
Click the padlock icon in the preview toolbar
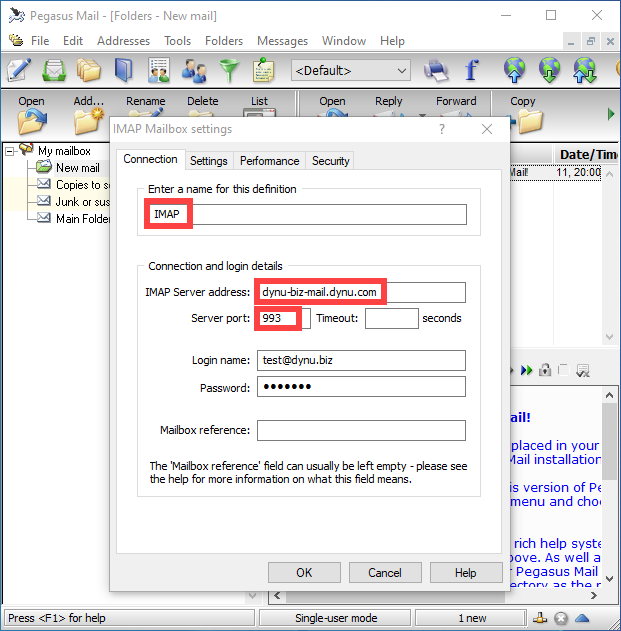(x=545, y=370)
